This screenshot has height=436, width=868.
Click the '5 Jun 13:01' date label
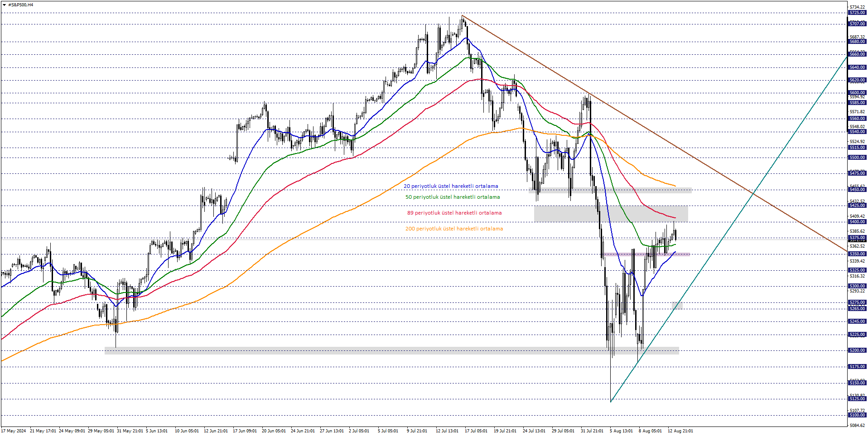tap(157, 431)
